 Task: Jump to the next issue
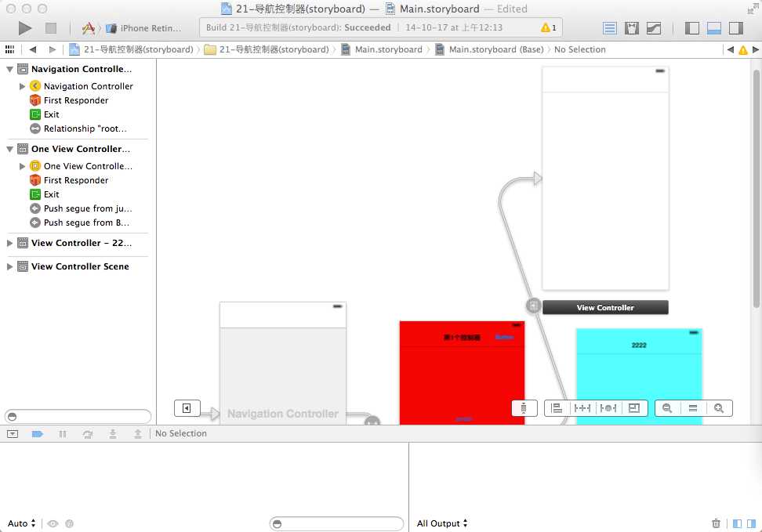(755, 49)
